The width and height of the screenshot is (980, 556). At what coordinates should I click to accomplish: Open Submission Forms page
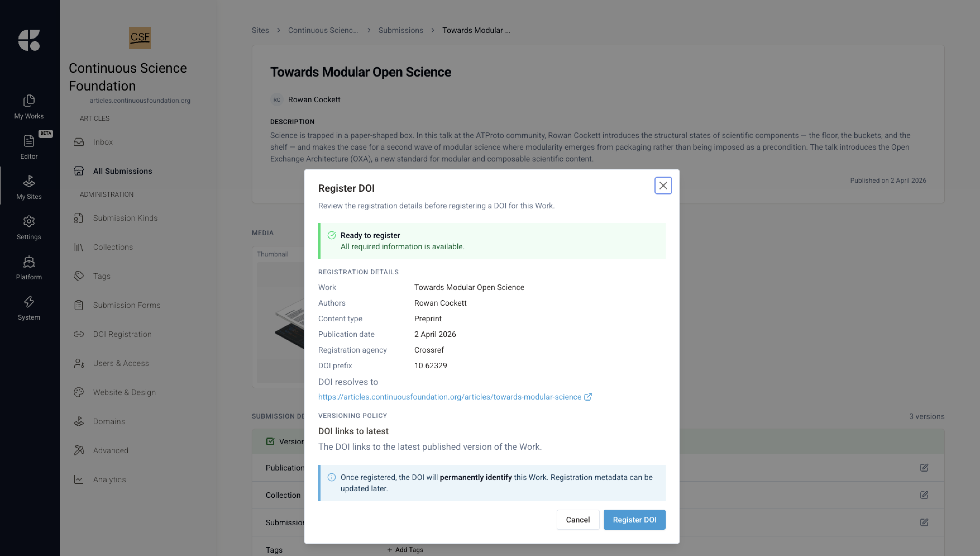pos(127,305)
